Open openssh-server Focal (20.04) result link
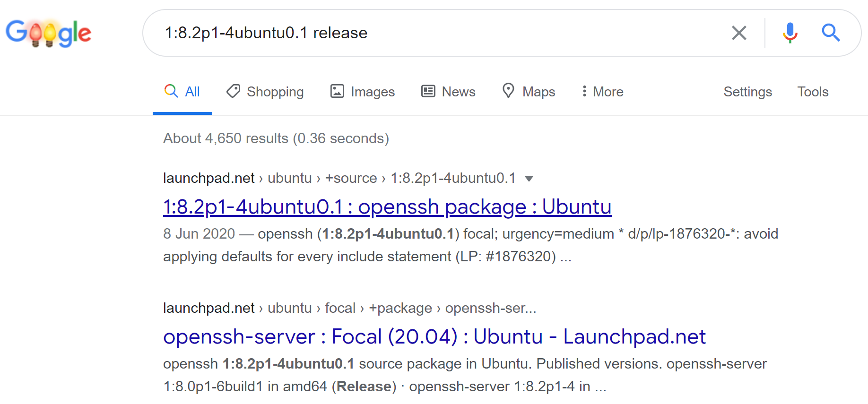Image resolution: width=868 pixels, height=404 pixels. click(x=434, y=337)
